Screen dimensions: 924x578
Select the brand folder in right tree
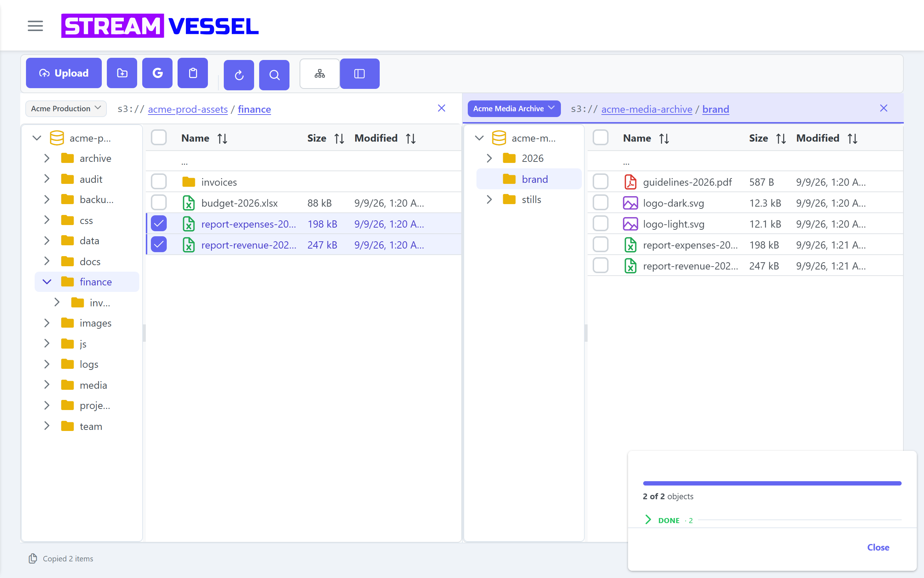pos(529,179)
